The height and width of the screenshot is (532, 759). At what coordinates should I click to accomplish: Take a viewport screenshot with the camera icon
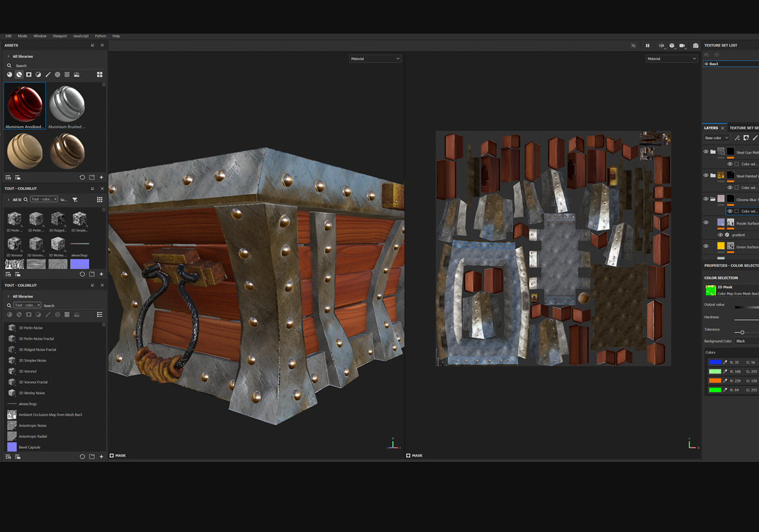695,45
